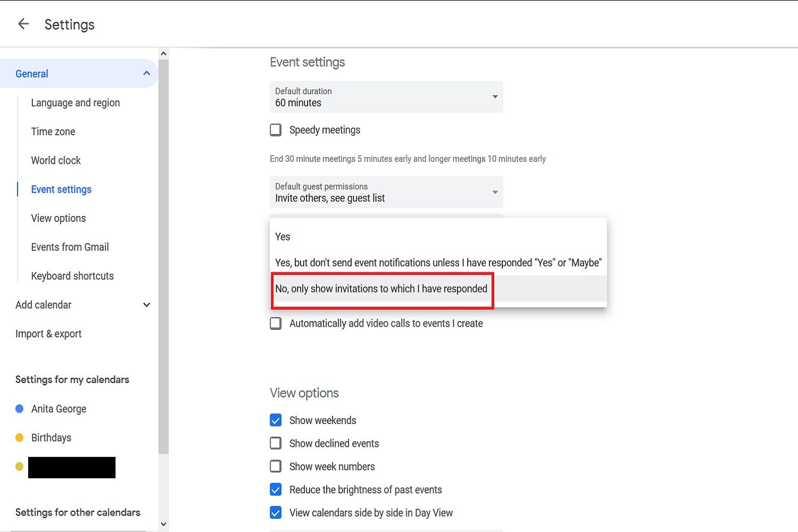798x532 pixels.
Task: Click sidebar scrollbar up arrow
Action: [x=163, y=54]
